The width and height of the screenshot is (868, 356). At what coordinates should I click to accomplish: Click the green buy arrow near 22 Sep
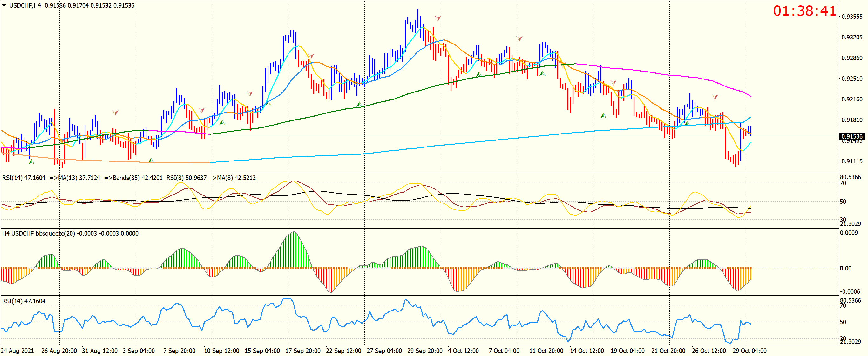click(360, 105)
